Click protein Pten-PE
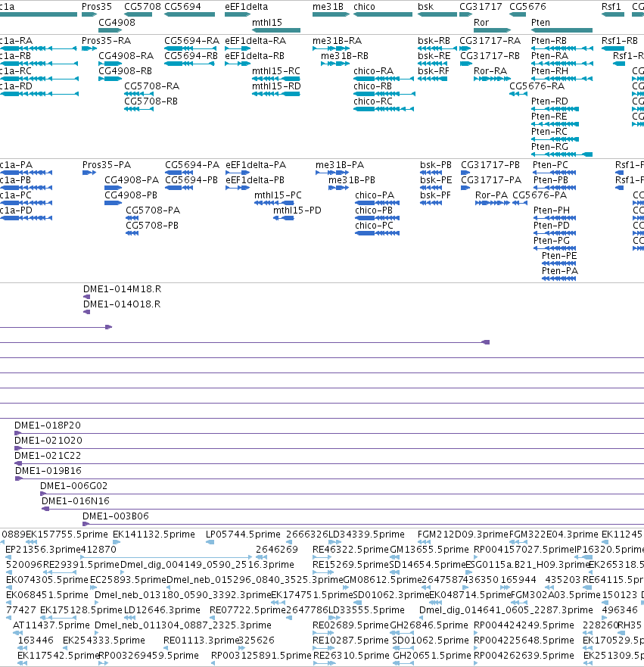Viewport: 644px width, 667px height. 559,256
